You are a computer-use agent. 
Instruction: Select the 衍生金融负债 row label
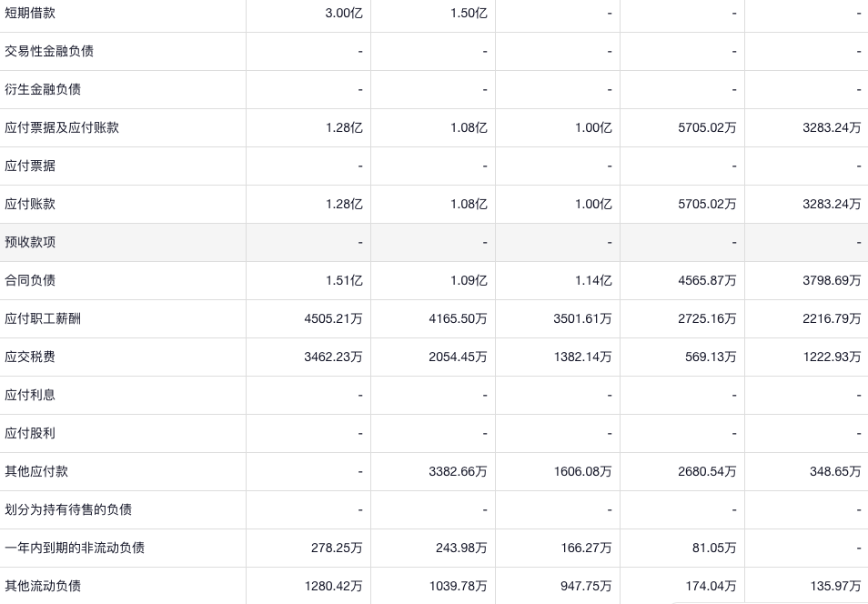pyautogui.click(x=43, y=89)
